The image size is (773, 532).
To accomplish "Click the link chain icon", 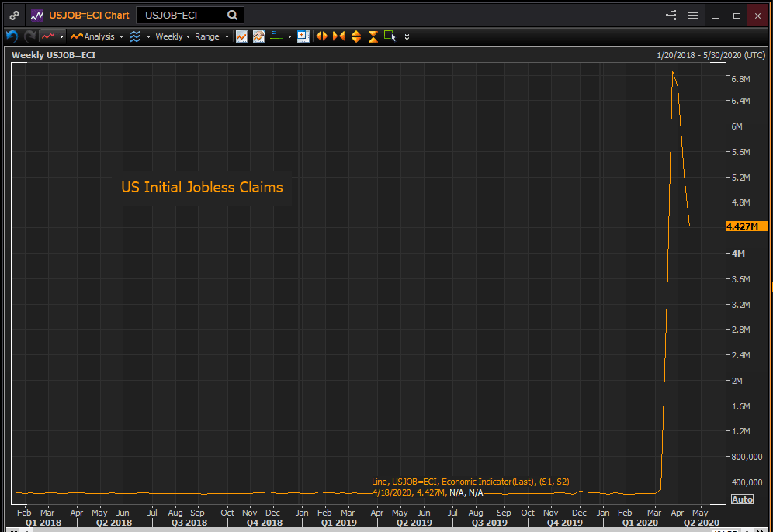I will (x=14, y=16).
